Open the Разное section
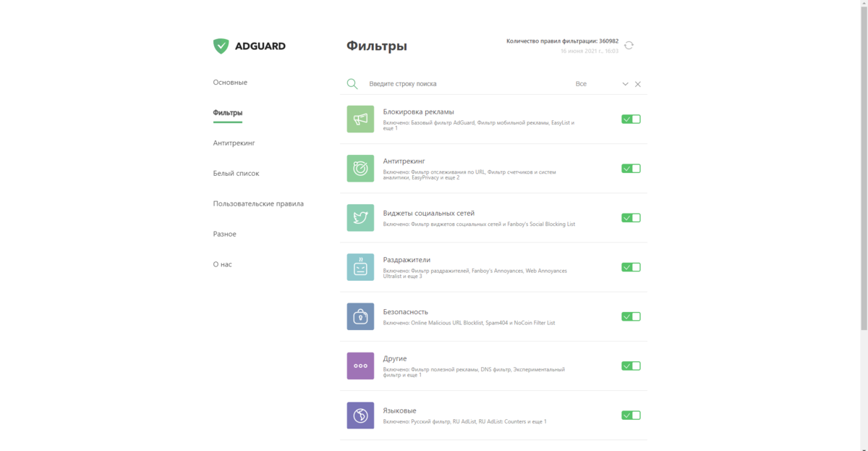Viewport: 868px width, 451px height. point(224,235)
